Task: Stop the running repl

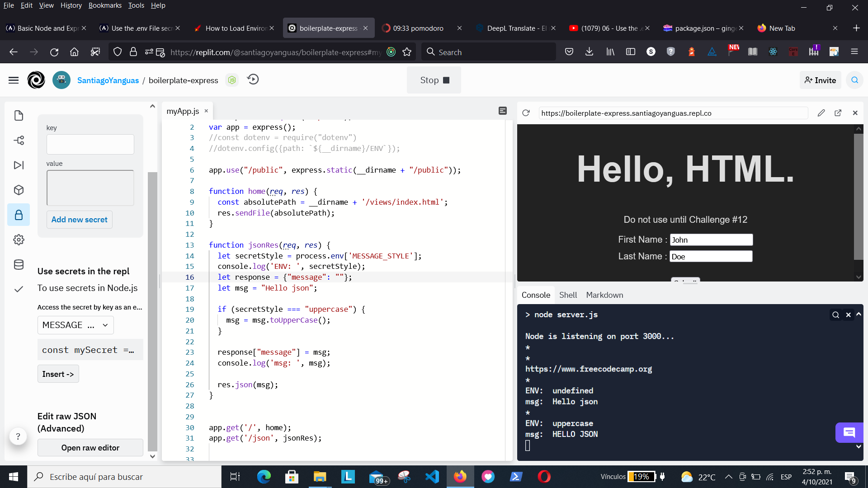Action: click(434, 80)
